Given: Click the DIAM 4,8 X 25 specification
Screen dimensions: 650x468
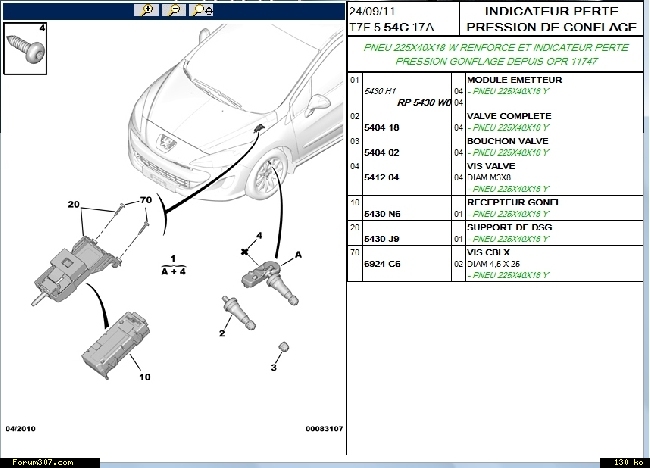Looking at the screenshot, I should pyautogui.click(x=493, y=264).
